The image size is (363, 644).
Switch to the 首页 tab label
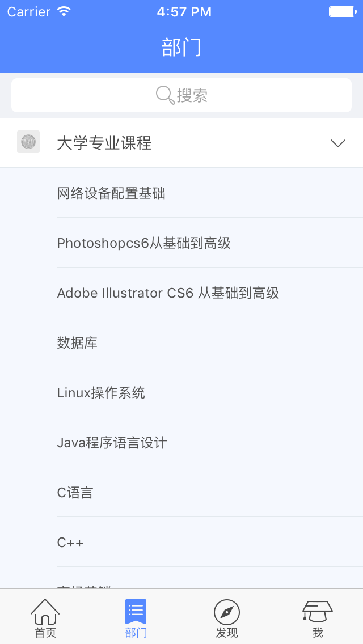point(45,633)
